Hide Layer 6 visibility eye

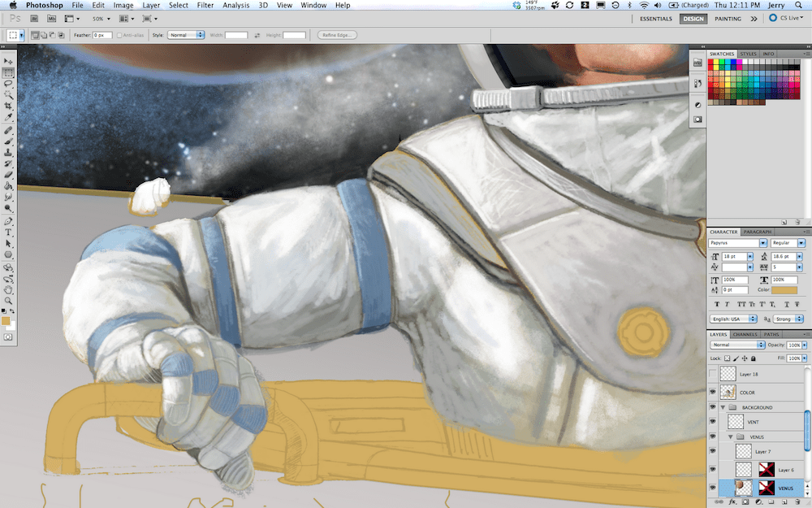pyautogui.click(x=713, y=470)
